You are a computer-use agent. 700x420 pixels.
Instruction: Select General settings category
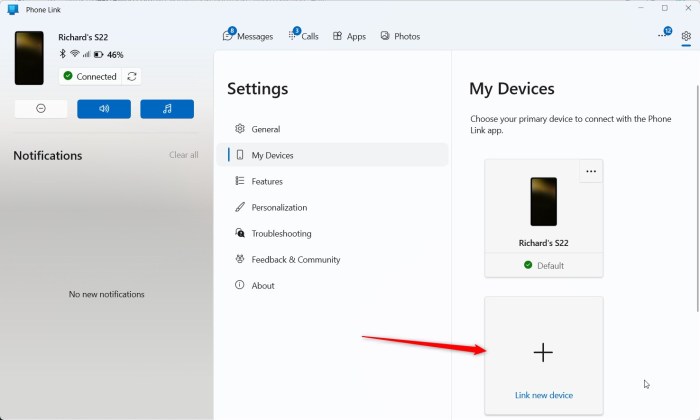(333, 129)
